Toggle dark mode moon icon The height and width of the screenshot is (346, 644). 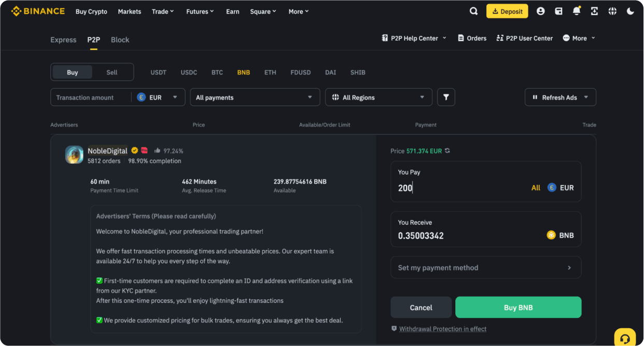[x=631, y=11]
